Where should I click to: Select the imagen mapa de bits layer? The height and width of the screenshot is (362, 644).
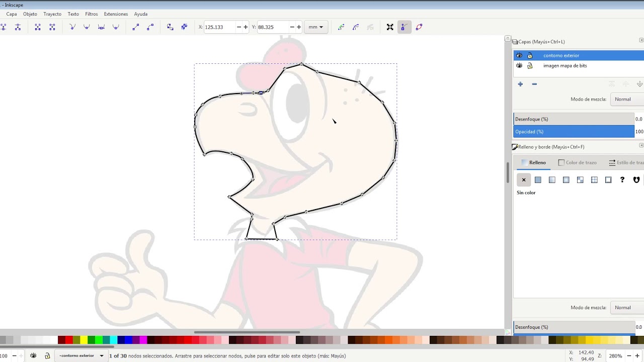[579, 65]
